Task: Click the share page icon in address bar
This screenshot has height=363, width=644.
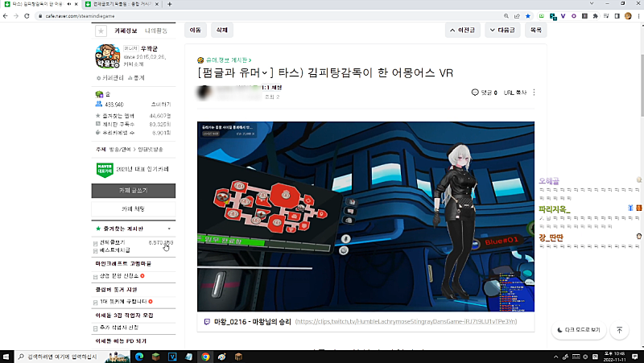Action: tap(517, 16)
